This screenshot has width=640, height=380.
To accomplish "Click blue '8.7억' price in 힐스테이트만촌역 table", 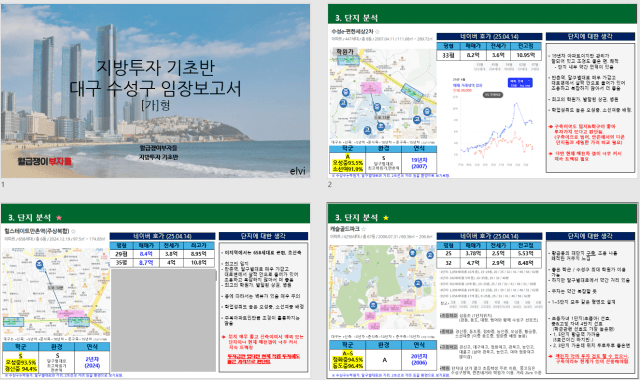I will click(x=146, y=263).
